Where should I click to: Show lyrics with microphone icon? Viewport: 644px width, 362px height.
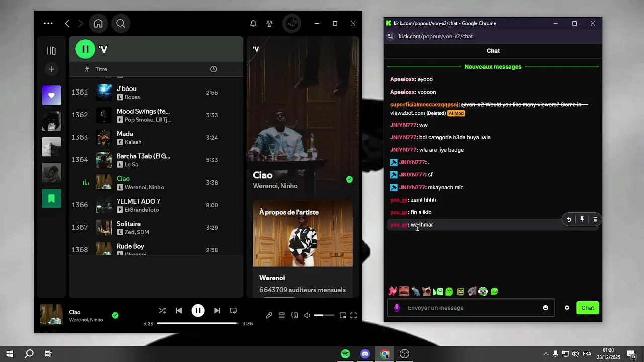point(269,315)
